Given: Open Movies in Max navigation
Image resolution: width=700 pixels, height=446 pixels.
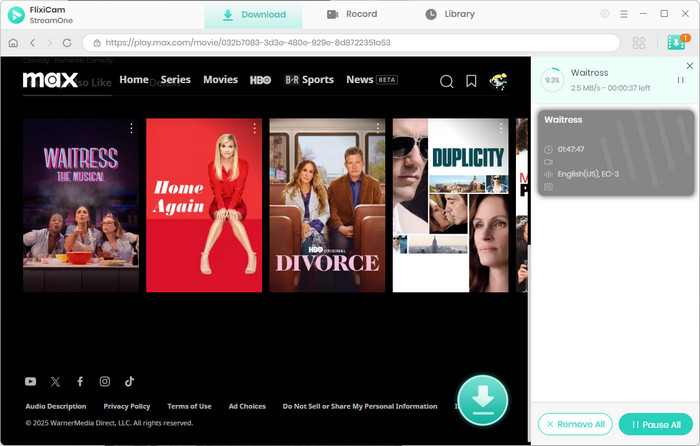Looking at the screenshot, I should [221, 80].
